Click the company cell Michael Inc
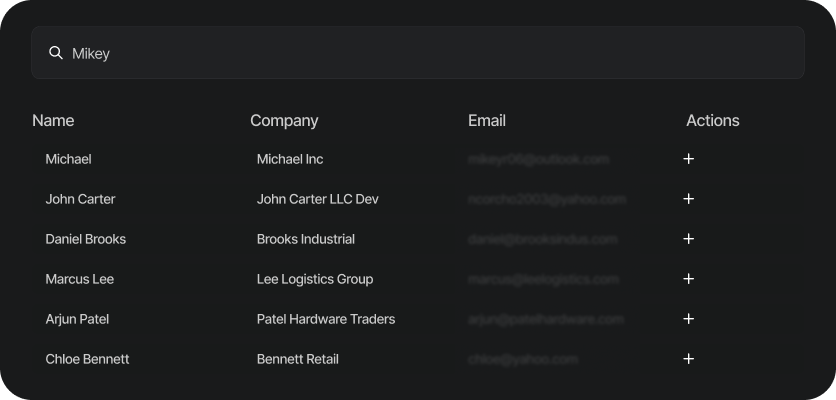836x400 pixels. [x=290, y=159]
